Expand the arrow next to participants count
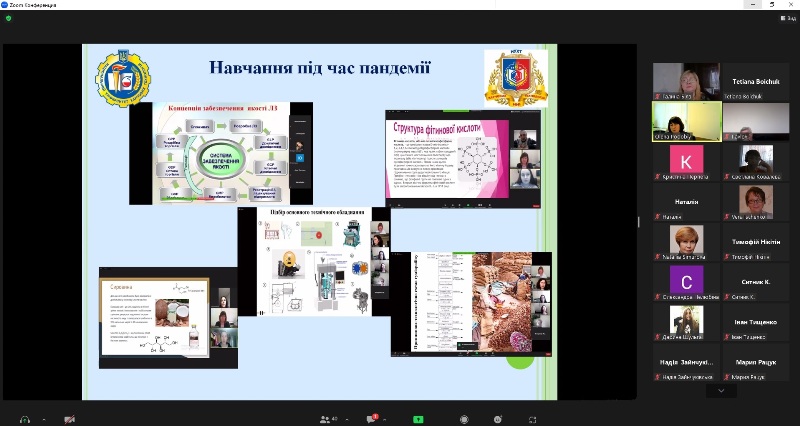Screen dimensions: 800x426 pos(346,419)
